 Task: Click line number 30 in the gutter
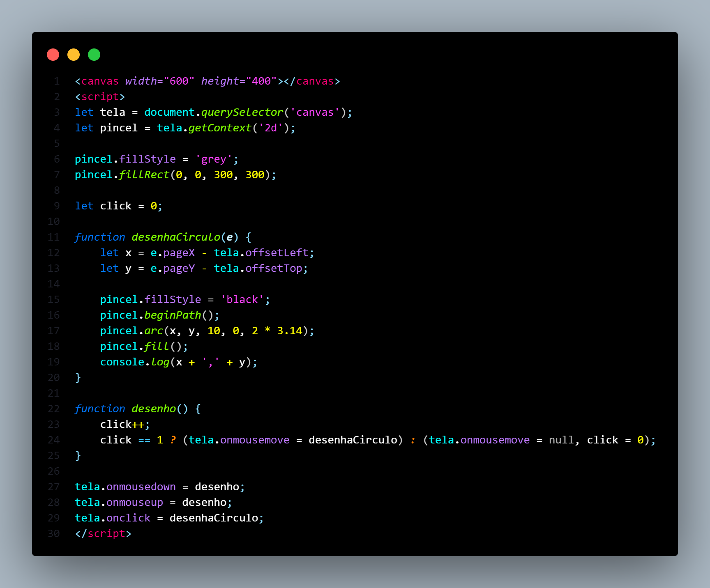pyautogui.click(x=54, y=534)
